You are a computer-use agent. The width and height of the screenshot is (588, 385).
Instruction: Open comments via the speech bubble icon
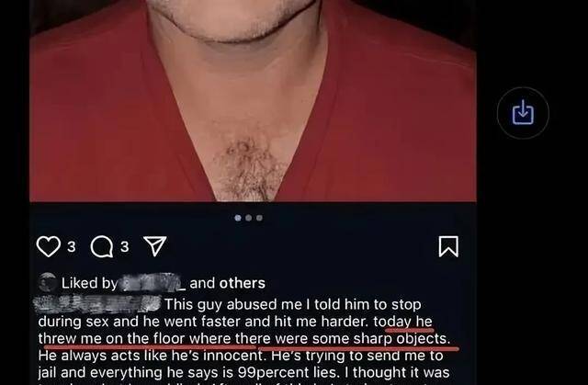pos(102,246)
